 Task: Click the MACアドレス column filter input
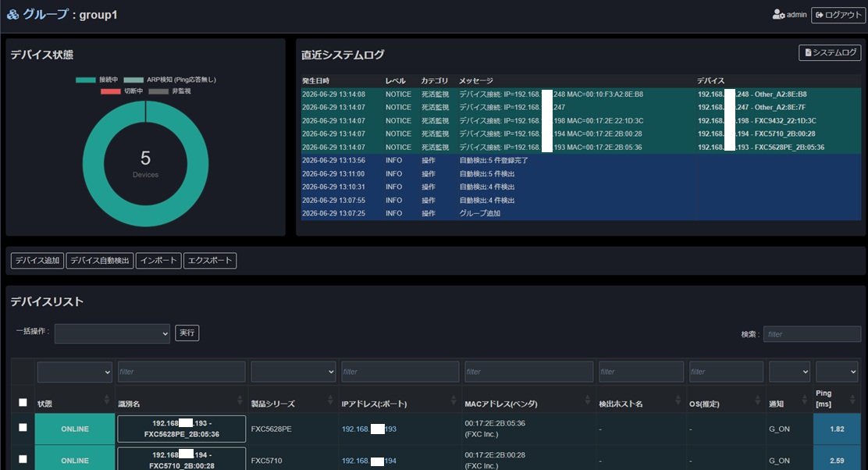(528, 372)
